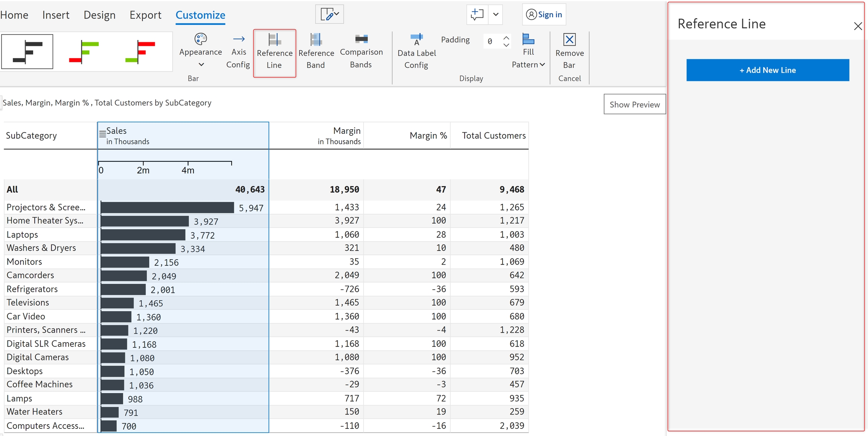
Task: Open the annotation add dropdown arrow
Action: pyautogui.click(x=496, y=15)
